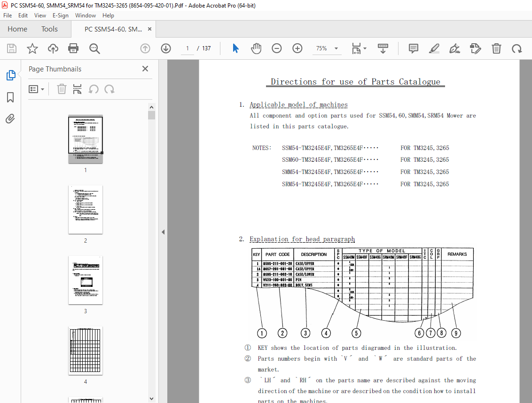
Task: Click the Edit PDF stamp icon
Action: [475, 48]
